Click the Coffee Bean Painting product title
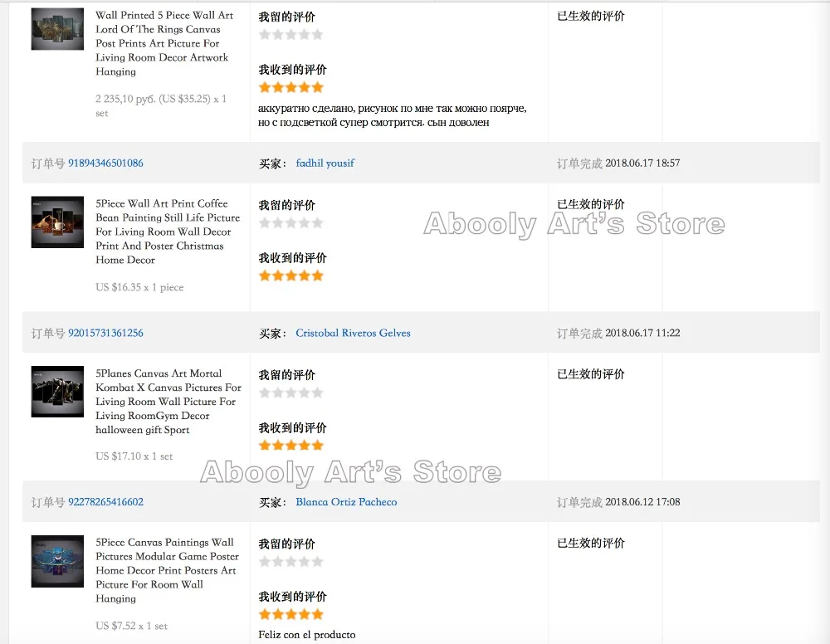Image resolution: width=830 pixels, height=644 pixels. (x=168, y=232)
